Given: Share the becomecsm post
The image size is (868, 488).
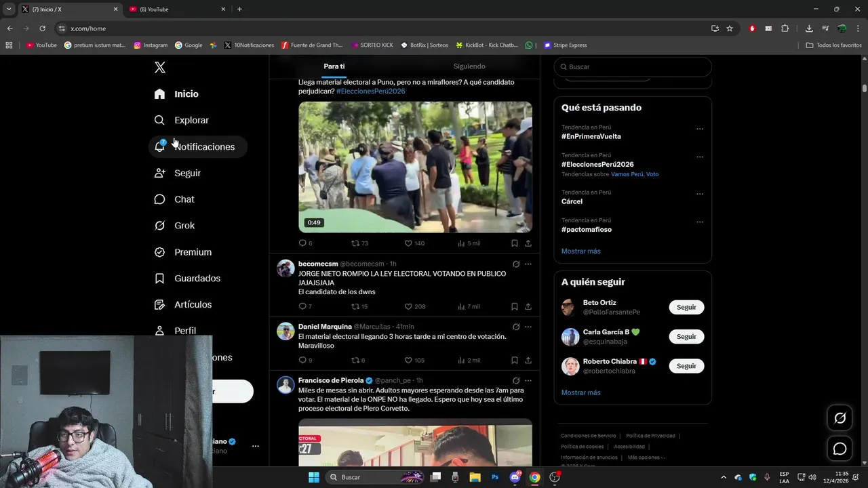Looking at the screenshot, I should click(x=528, y=306).
